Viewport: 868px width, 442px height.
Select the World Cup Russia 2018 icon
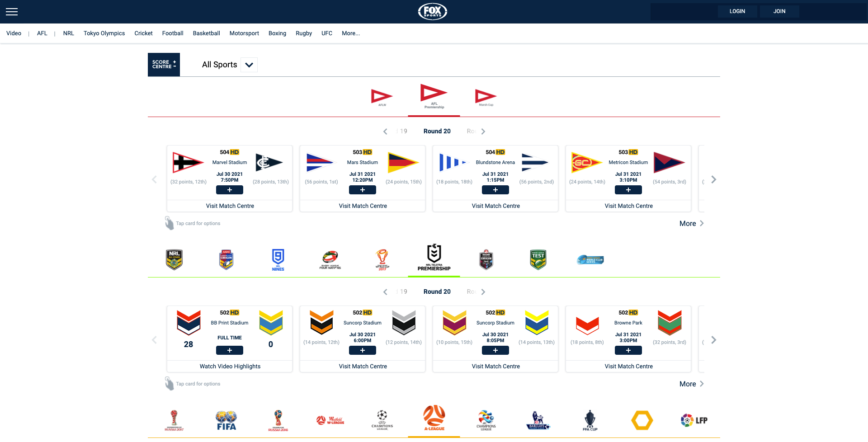pos(278,420)
